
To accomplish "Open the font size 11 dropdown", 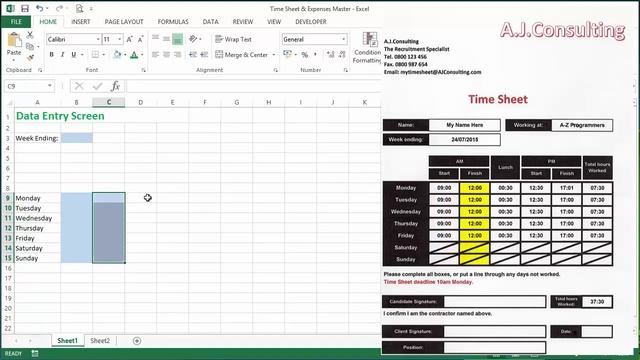I will [x=120, y=39].
